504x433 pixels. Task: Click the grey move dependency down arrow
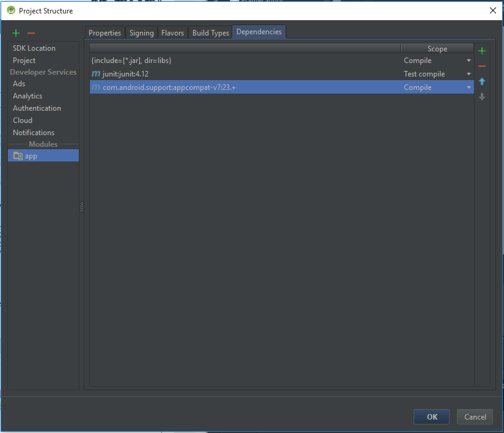coord(482,97)
